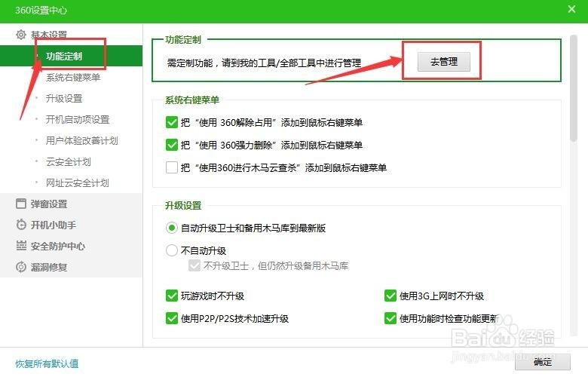Image resolution: width=588 pixels, height=377 pixels.
Task: Expand 安全防护中心 section
Action: [58, 246]
